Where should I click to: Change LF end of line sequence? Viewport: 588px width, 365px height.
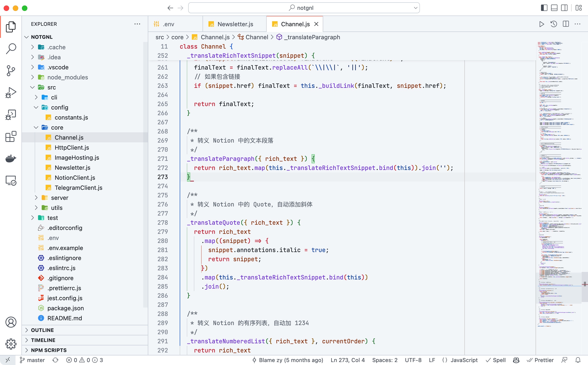coord(432,360)
